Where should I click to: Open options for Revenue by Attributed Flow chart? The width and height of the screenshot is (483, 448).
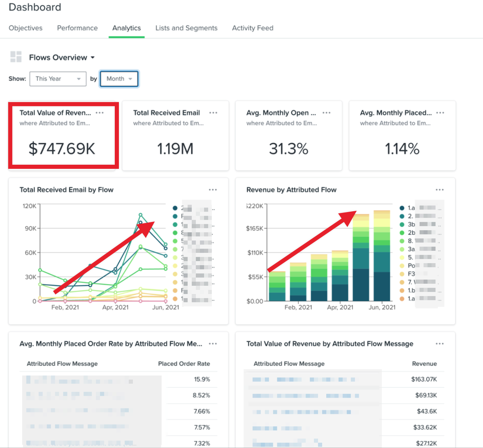(440, 190)
